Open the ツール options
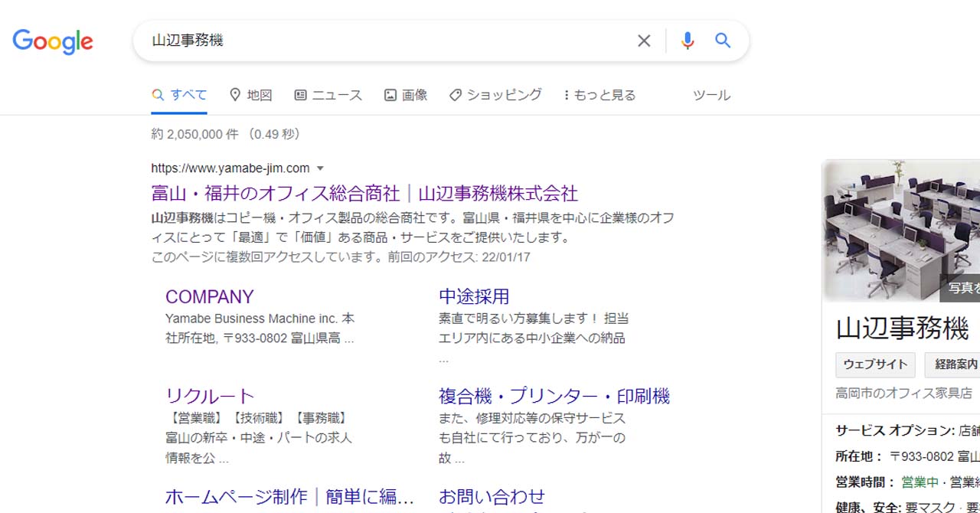Viewport: 980px width, 513px height. pyautogui.click(x=711, y=95)
